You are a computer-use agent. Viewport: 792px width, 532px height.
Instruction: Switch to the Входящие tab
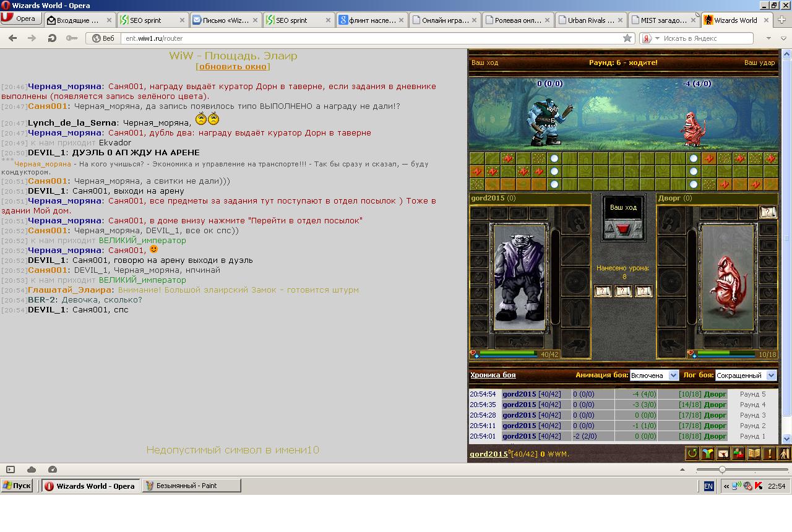tap(80, 20)
